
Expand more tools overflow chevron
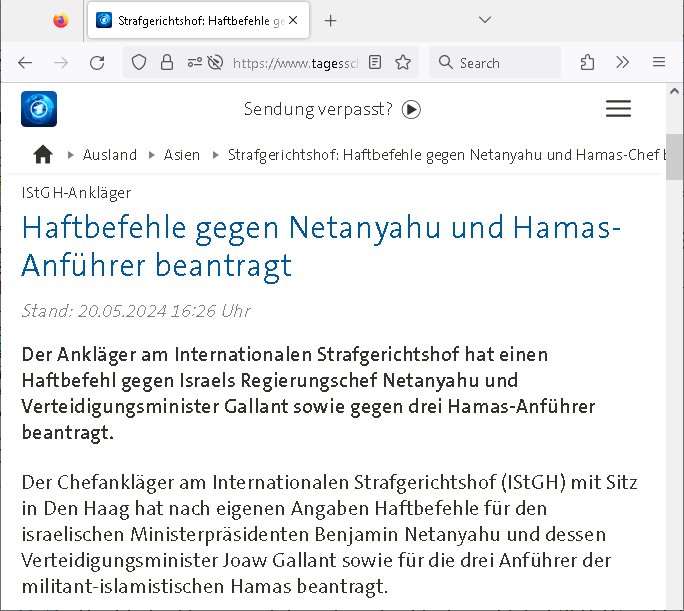[622, 62]
